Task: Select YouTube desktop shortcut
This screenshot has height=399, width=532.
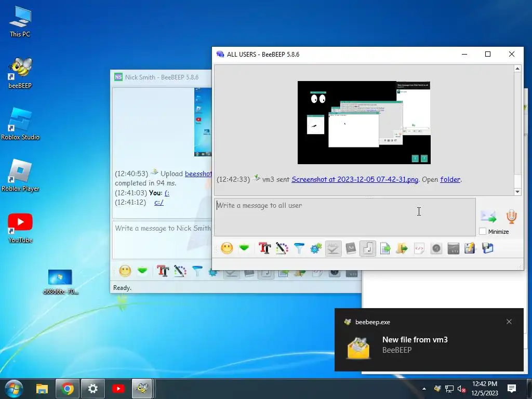Action: click(20, 228)
